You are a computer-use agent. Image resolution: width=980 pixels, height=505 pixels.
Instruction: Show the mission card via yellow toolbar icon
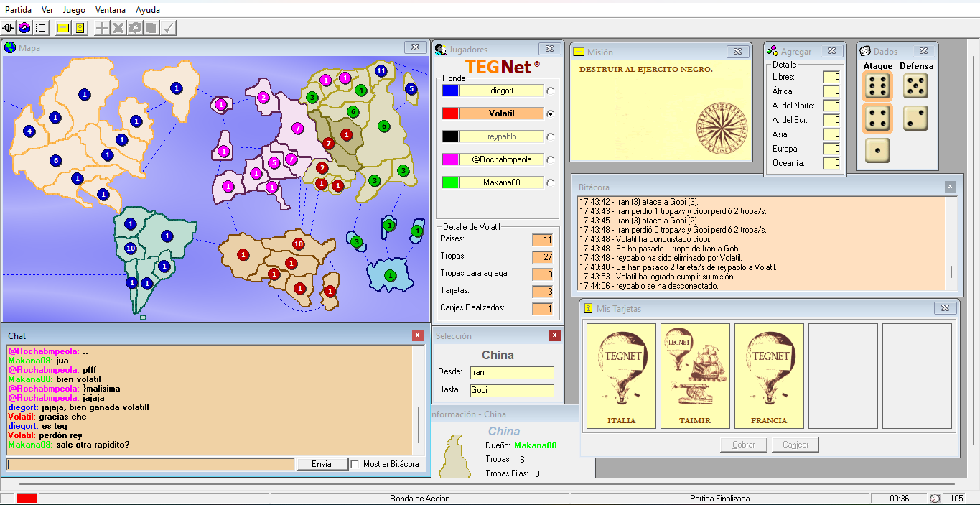click(x=63, y=28)
